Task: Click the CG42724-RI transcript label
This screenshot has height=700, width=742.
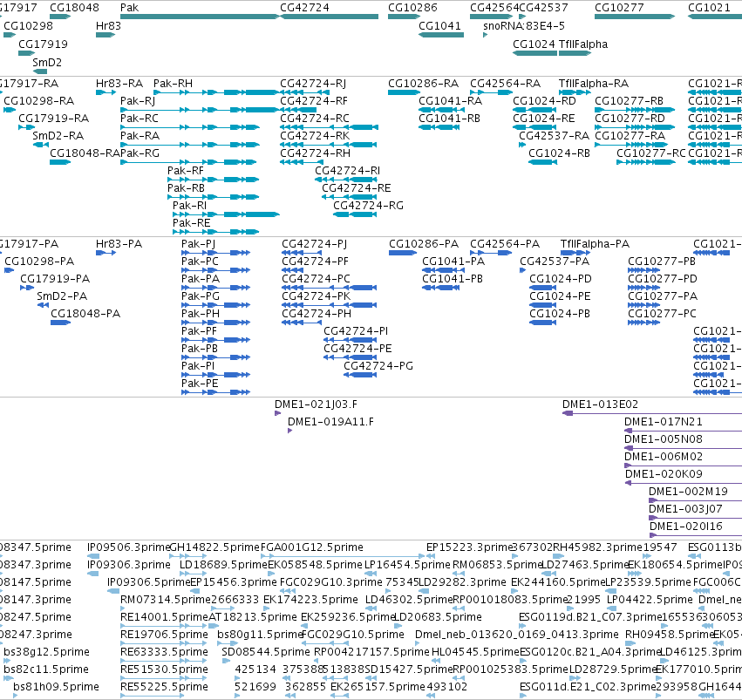Action: (347, 171)
